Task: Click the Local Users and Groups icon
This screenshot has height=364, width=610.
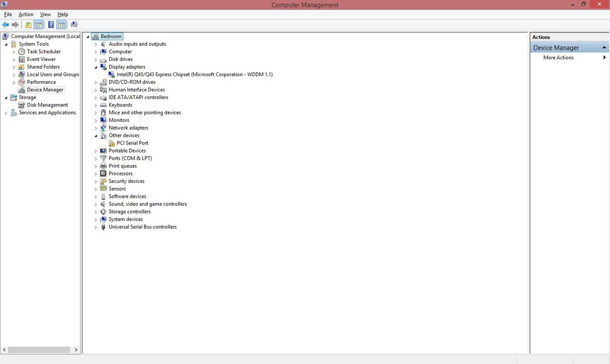Action: tap(21, 74)
